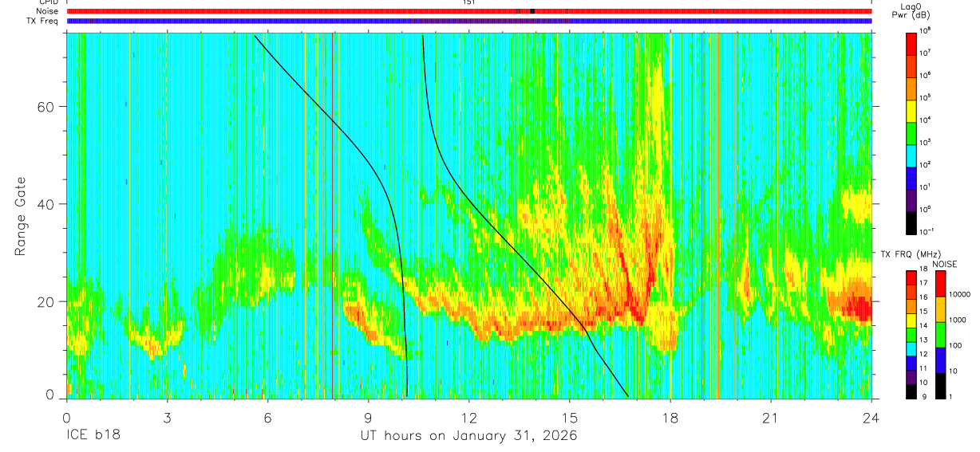Pick the black segment of NOISE colorbar
980x452 pixels.
pos(940,385)
